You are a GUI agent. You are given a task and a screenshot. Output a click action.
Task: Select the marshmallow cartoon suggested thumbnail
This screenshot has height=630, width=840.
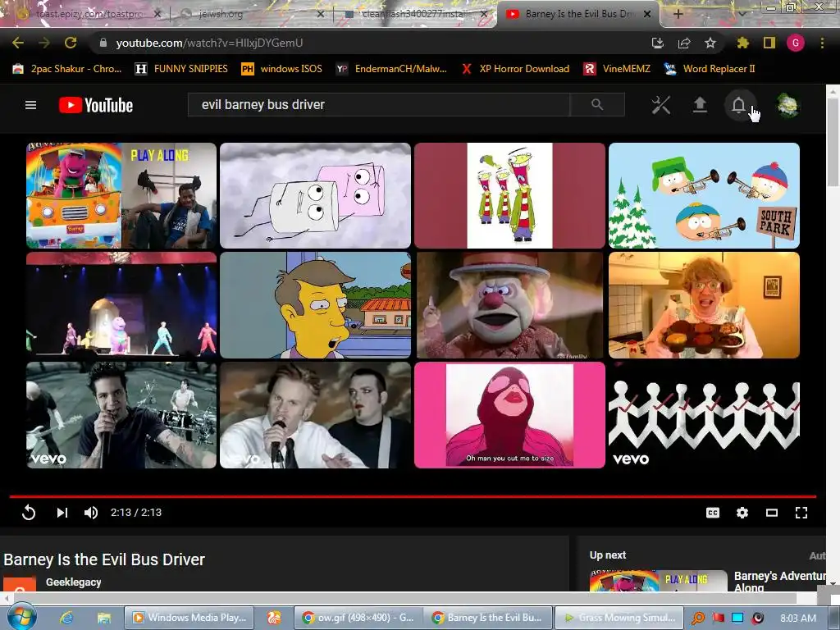click(x=316, y=195)
